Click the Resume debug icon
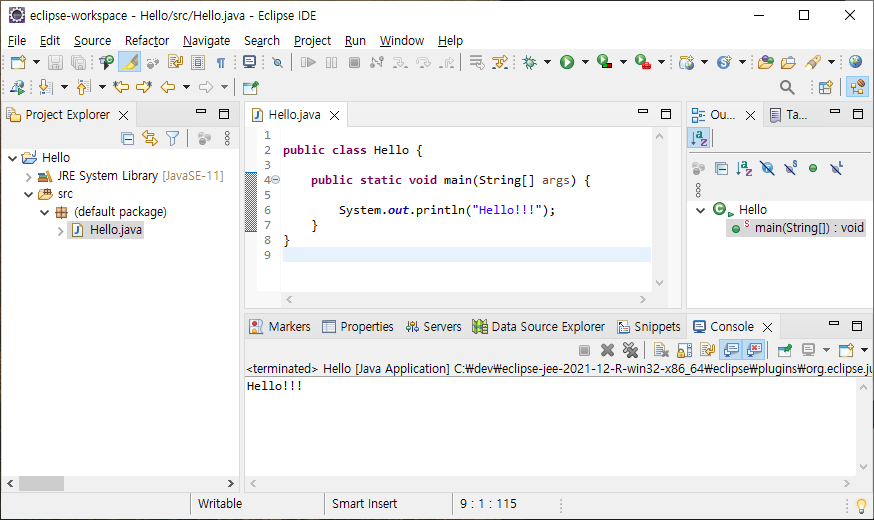 (308, 62)
